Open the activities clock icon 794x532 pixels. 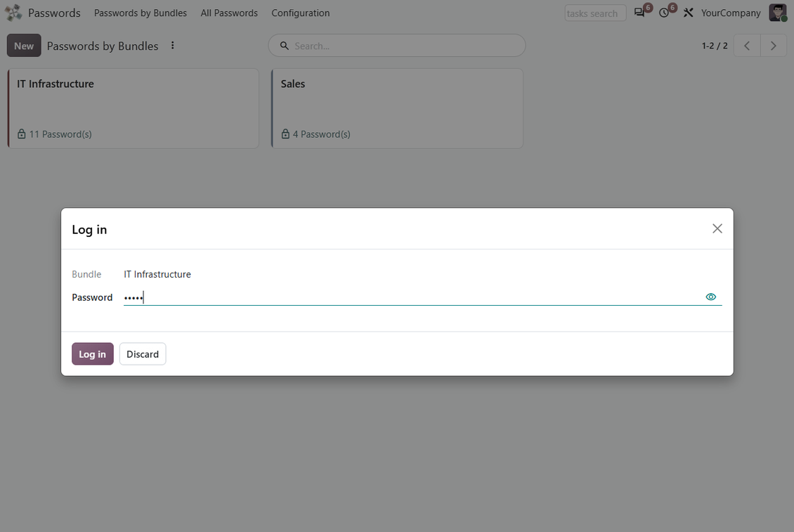pos(664,13)
